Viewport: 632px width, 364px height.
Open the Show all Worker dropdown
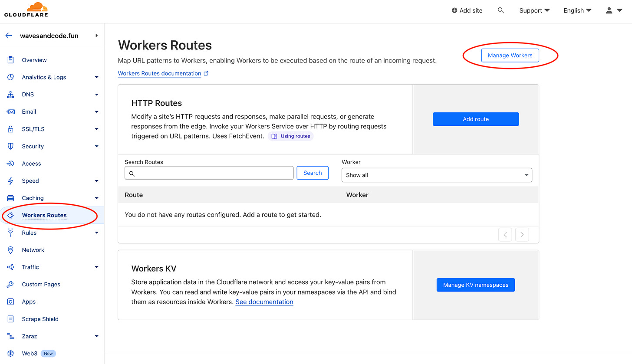(x=436, y=175)
